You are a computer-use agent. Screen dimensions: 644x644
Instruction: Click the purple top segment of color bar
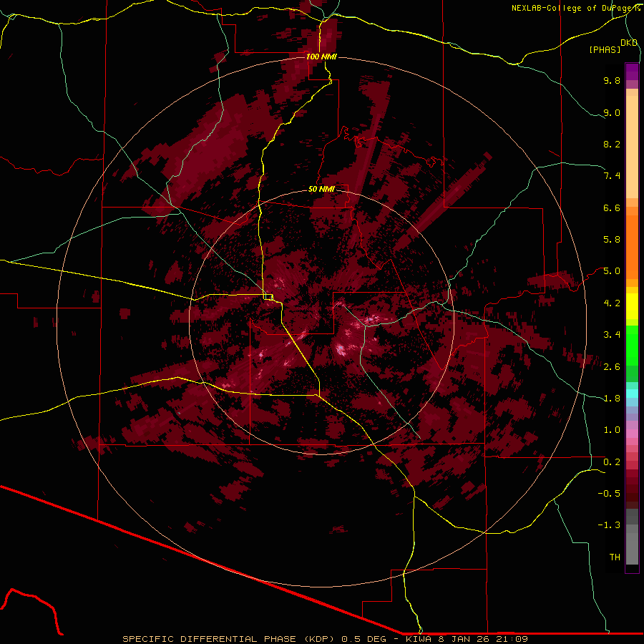(x=632, y=72)
